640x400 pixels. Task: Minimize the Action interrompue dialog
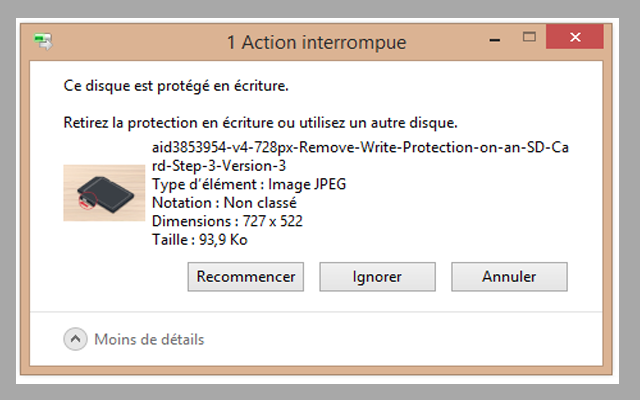tap(496, 40)
